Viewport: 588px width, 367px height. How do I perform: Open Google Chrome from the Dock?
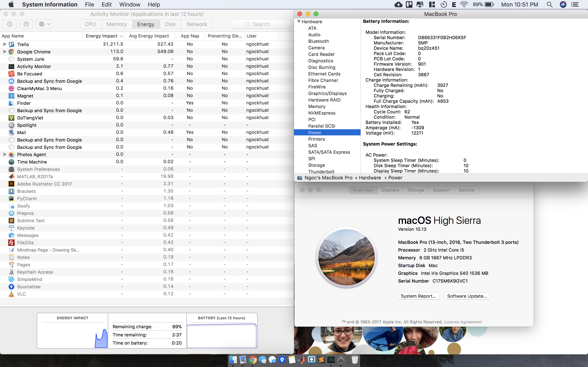253,359
